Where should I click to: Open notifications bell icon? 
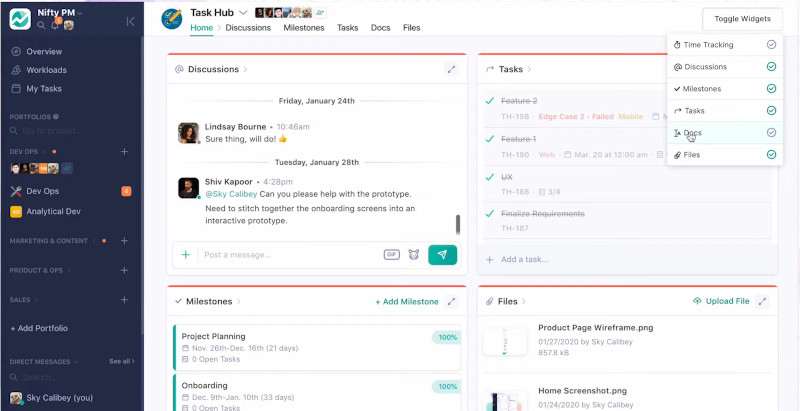pyautogui.click(x=55, y=25)
